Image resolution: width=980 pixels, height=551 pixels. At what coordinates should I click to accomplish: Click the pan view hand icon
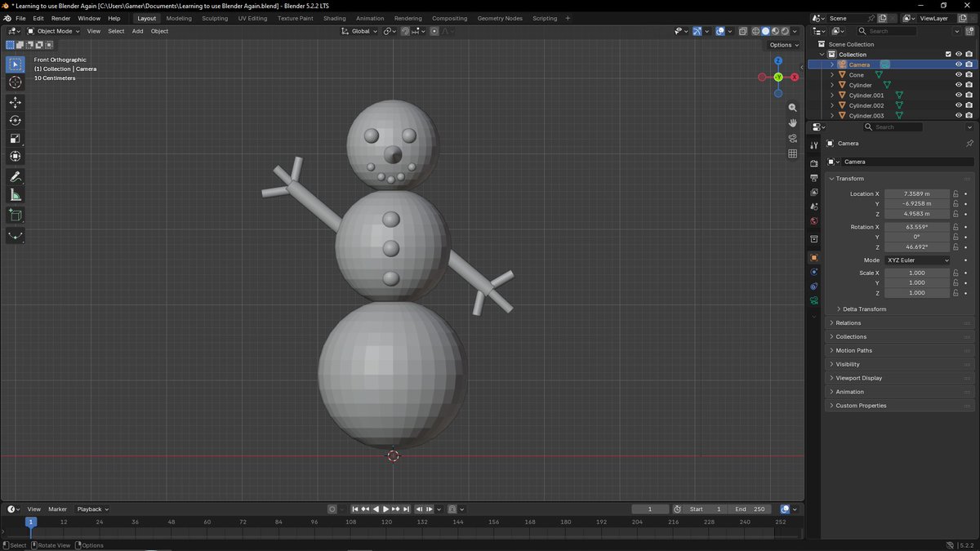(792, 123)
